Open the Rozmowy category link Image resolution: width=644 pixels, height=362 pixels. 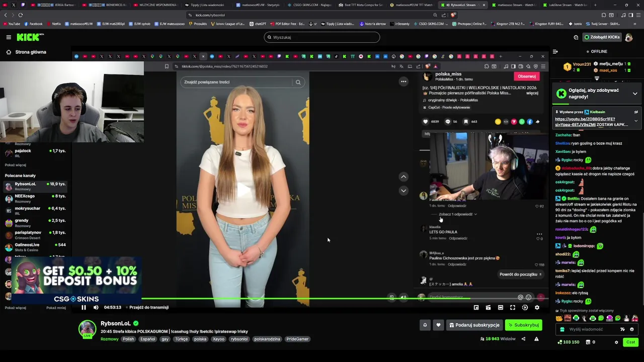109,339
